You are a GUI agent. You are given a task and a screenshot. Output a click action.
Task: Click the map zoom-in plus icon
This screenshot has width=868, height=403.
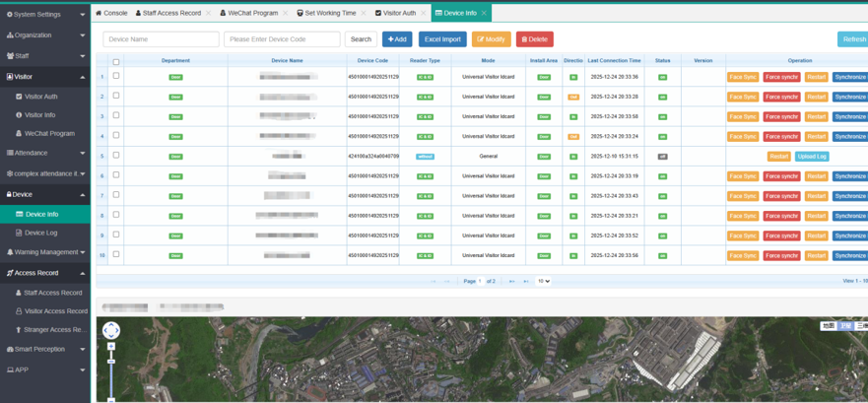[x=111, y=347]
